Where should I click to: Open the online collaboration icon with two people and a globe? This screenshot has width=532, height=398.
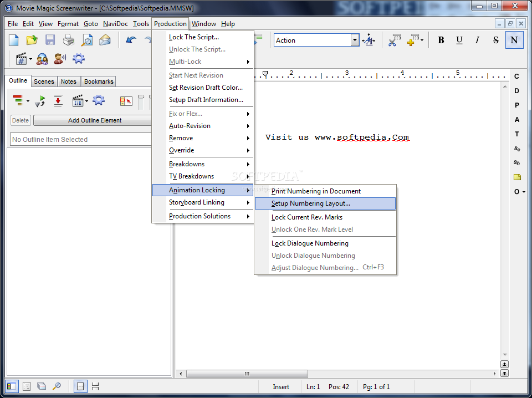(x=42, y=59)
